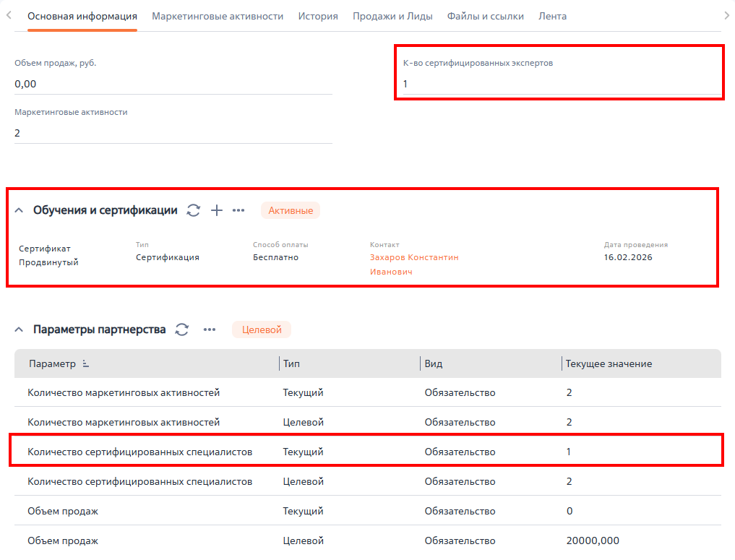Add new record to Обучения и сертификации

point(216,210)
